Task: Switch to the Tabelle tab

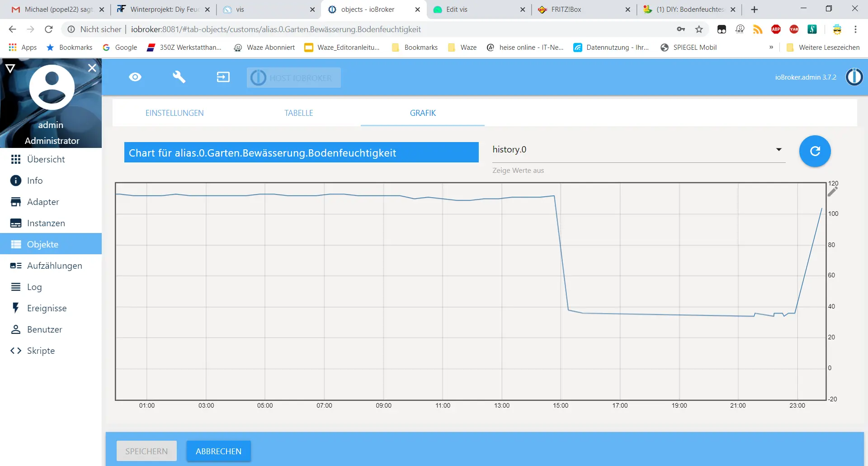Action: [298, 113]
